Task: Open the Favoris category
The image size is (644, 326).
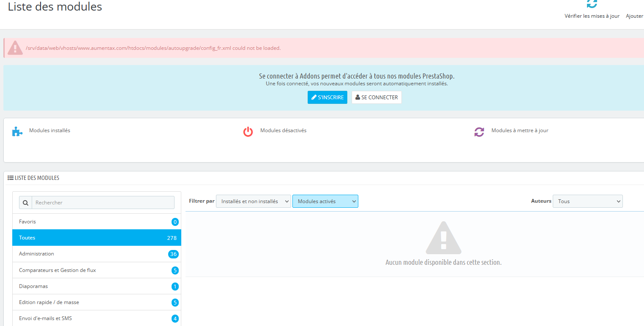Action: pyautogui.click(x=97, y=222)
